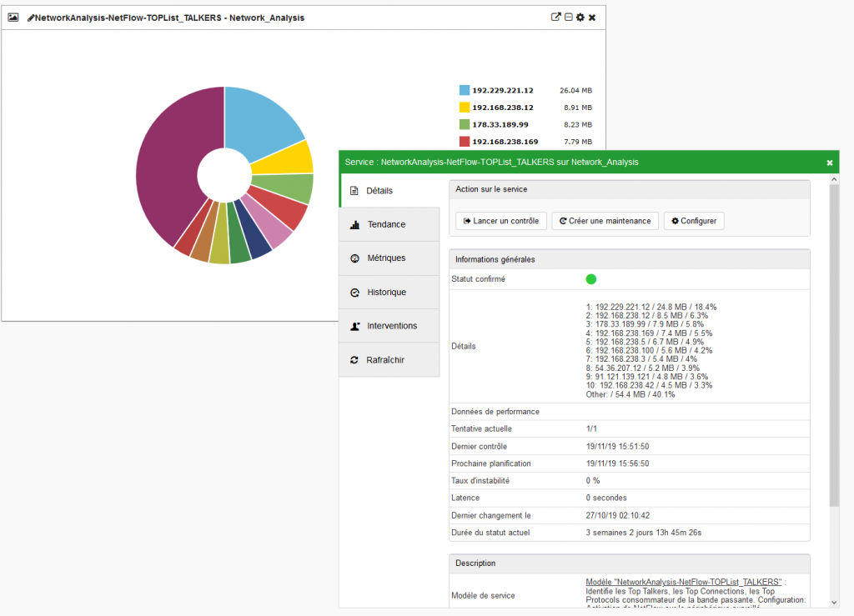Image resolution: width=854 pixels, height=616 pixels.
Task: Click legend label 192.229.221.12
Action: coord(503,90)
